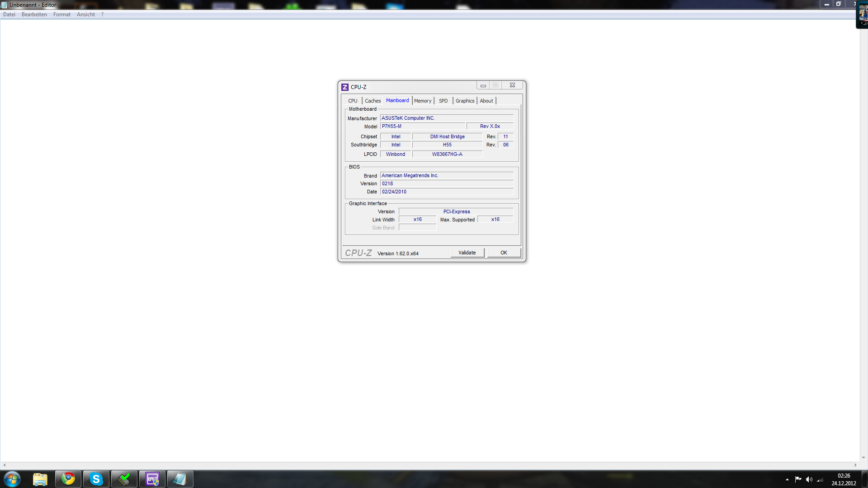This screenshot has height=488, width=868.
Task: Click the chipset revision value 11
Action: (505, 136)
